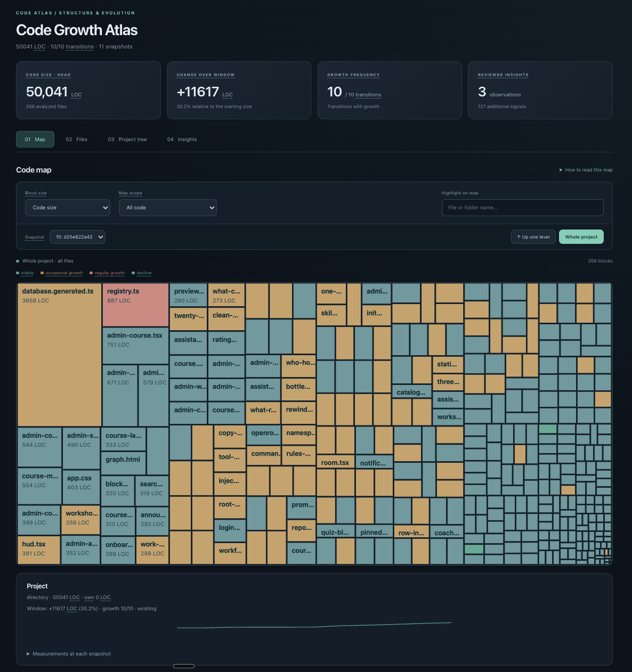Select the work- 288 LOC block
632x672 pixels.
[152, 551]
